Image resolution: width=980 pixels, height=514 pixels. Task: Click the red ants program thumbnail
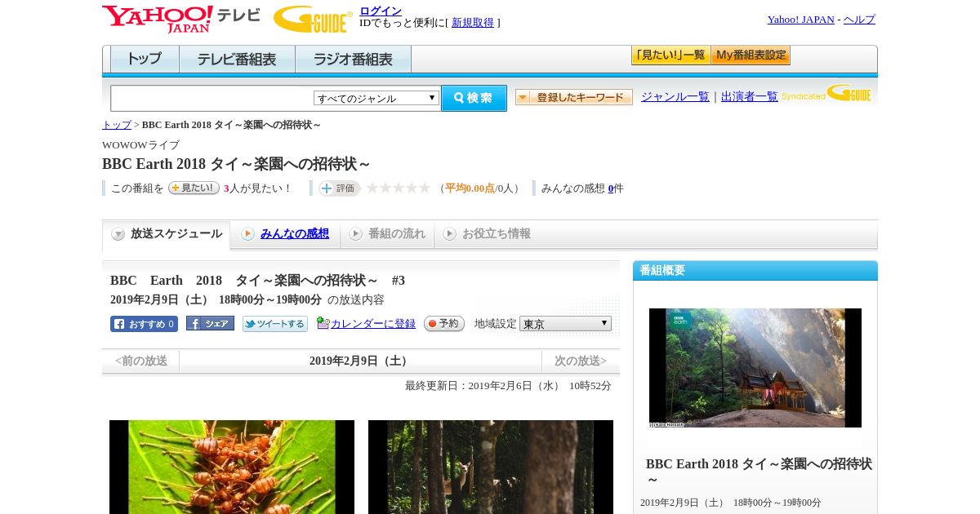[x=232, y=467]
